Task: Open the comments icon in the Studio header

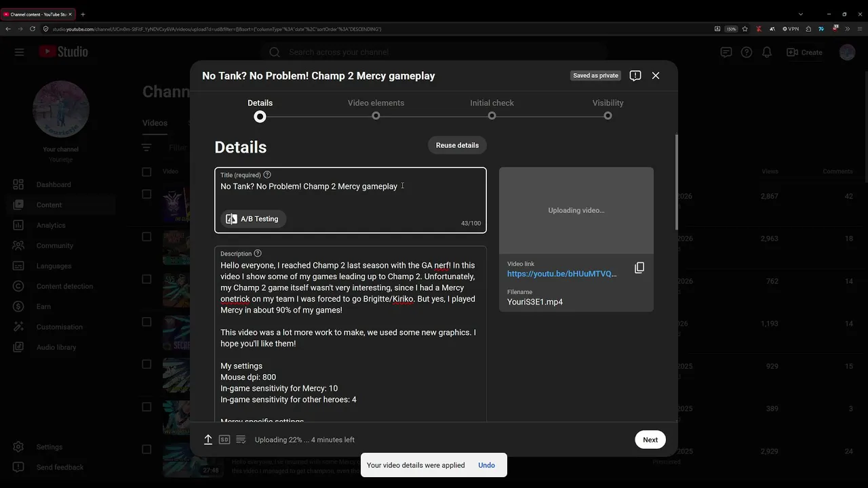Action: point(726,52)
